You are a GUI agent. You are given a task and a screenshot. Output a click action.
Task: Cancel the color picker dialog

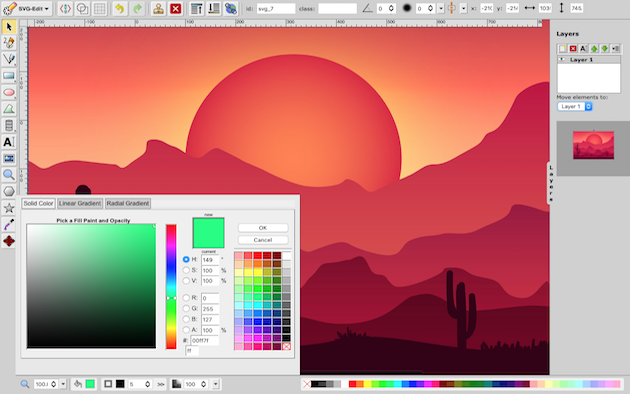click(x=263, y=240)
